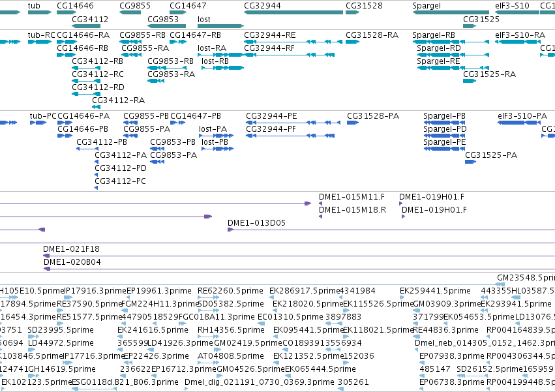555x392 pixels.
Task: Click EST Dmel_dig_021191_0730_0369.3prime
Action: (x=187, y=389)
